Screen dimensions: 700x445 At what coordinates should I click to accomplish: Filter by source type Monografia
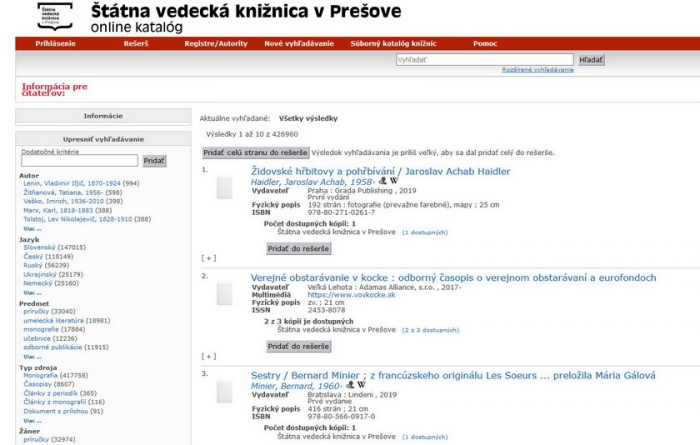coord(41,375)
